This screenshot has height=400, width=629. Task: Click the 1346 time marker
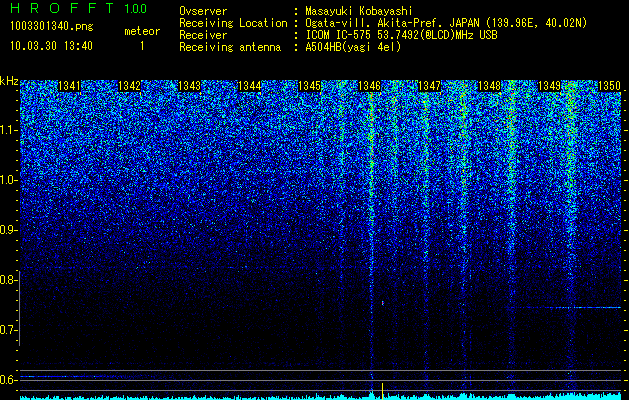(x=369, y=86)
